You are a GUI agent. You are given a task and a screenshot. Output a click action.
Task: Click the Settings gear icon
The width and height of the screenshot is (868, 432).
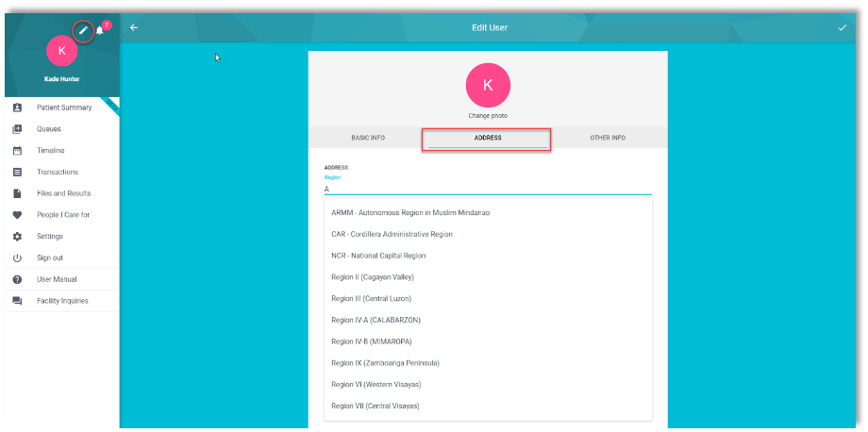[17, 237]
